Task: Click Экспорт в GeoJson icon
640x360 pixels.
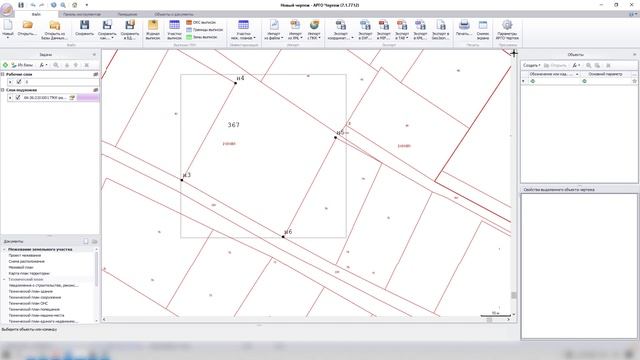Action: 440,25
